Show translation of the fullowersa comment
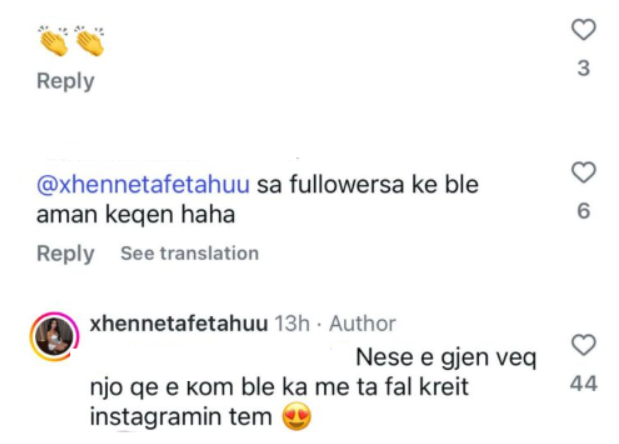This screenshot has height=444, width=619. tap(189, 254)
